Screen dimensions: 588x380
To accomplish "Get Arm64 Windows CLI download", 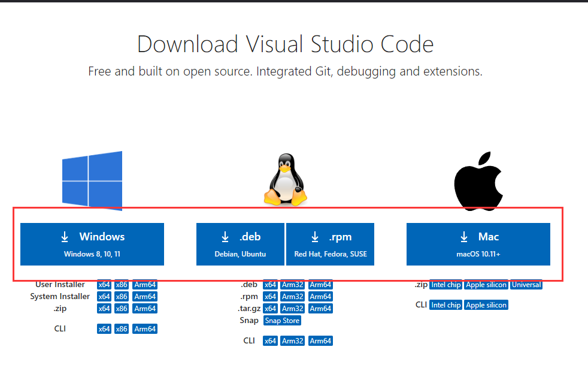I will (x=145, y=329).
